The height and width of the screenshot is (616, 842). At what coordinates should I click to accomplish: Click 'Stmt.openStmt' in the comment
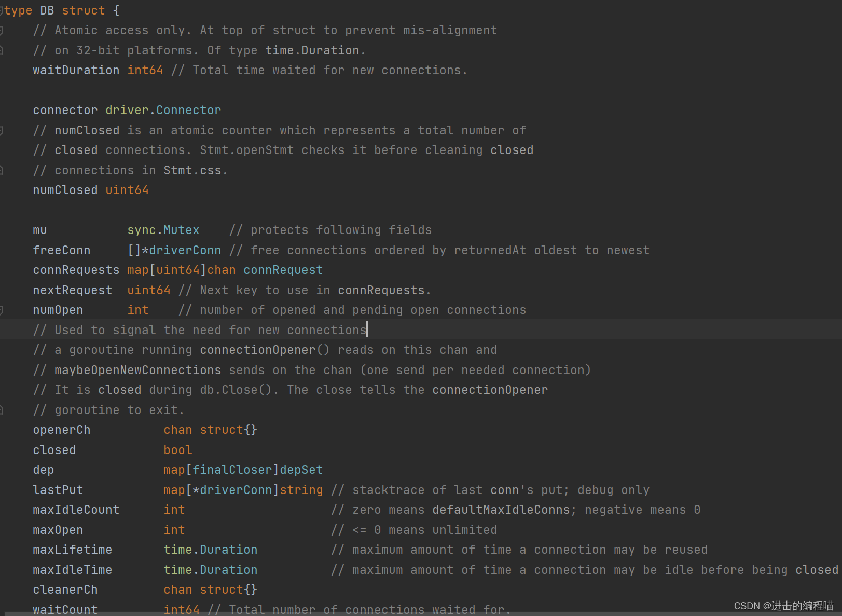point(247,150)
